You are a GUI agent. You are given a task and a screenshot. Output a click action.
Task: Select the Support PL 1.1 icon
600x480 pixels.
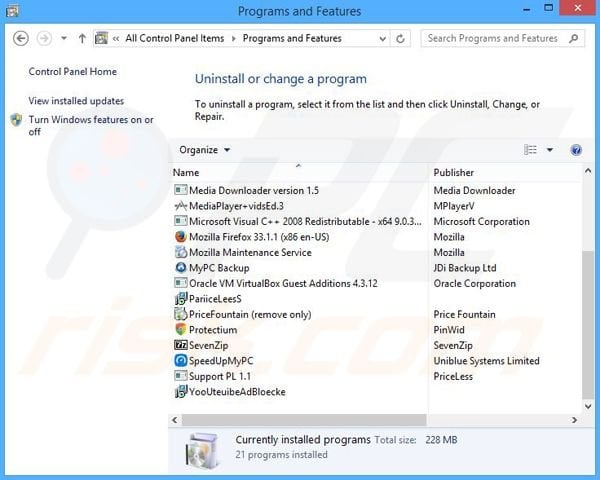181,376
